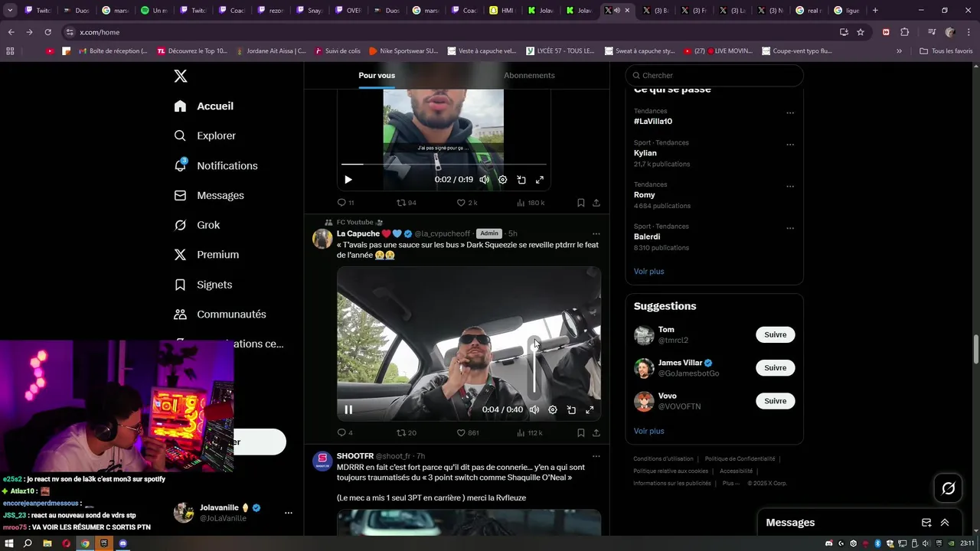Screen dimensions: 980x551
Task: Open the Accueil home page
Action: [204, 106]
